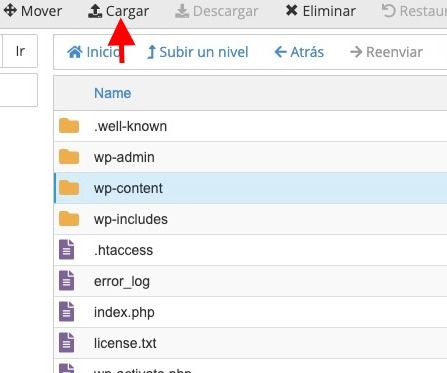
Task: Click the Eliminar X icon
Action: [x=292, y=11]
